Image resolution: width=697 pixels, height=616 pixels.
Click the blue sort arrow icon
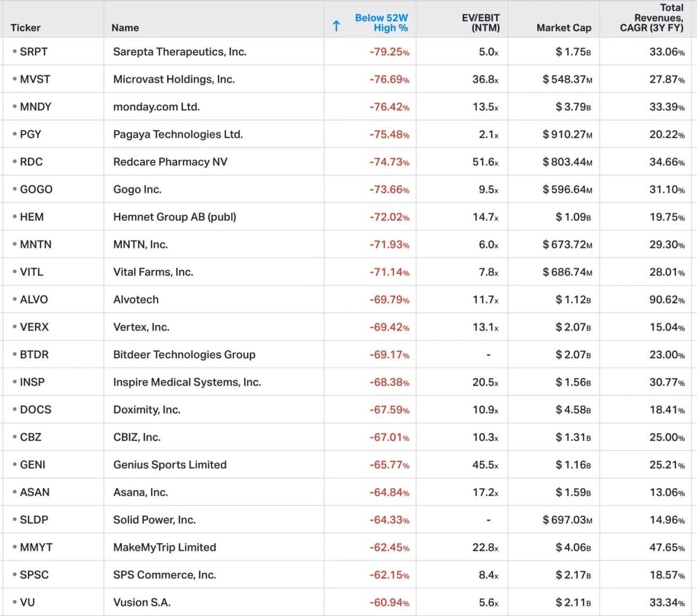click(337, 25)
